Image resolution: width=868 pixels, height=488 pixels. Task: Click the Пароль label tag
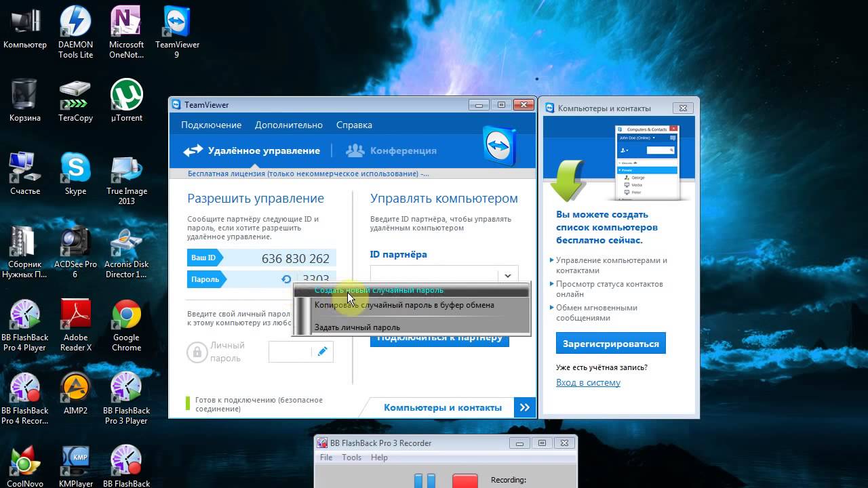tap(205, 279)
